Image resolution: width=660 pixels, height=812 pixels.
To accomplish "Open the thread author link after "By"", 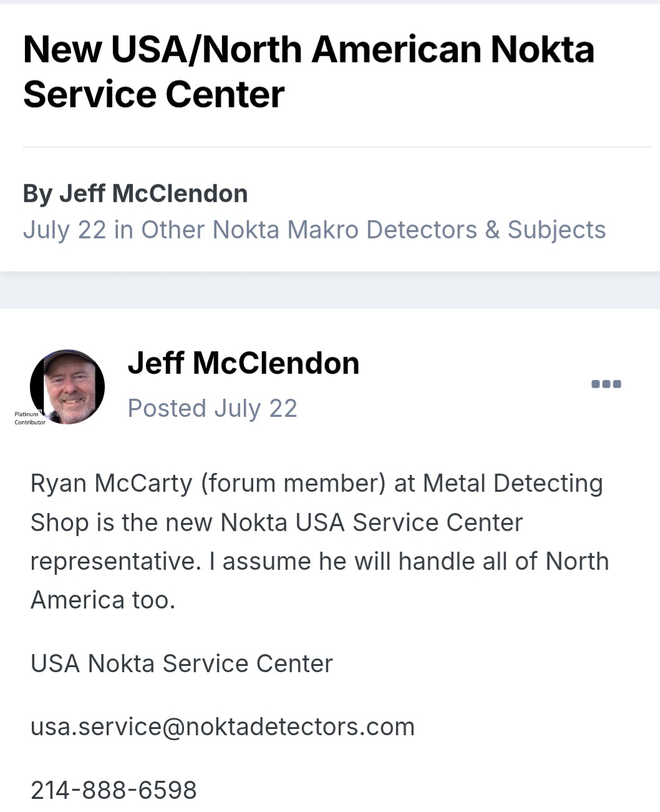I will click(153, 193).
